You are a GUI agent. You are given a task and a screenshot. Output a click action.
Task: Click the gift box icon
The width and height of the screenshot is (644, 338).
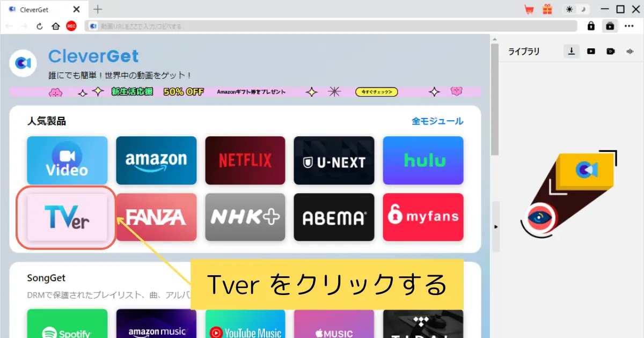point(547,9)
